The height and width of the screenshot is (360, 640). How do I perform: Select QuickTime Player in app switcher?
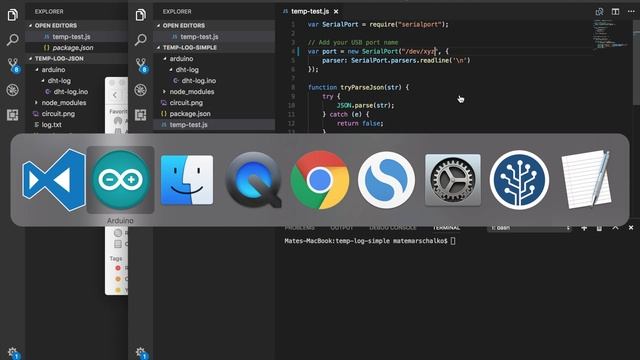[253, 180]
